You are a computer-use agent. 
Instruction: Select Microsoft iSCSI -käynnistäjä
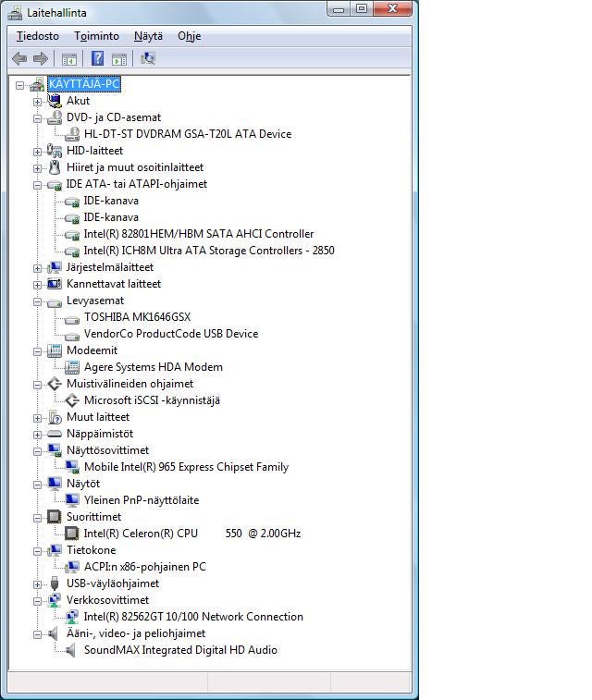152,400
